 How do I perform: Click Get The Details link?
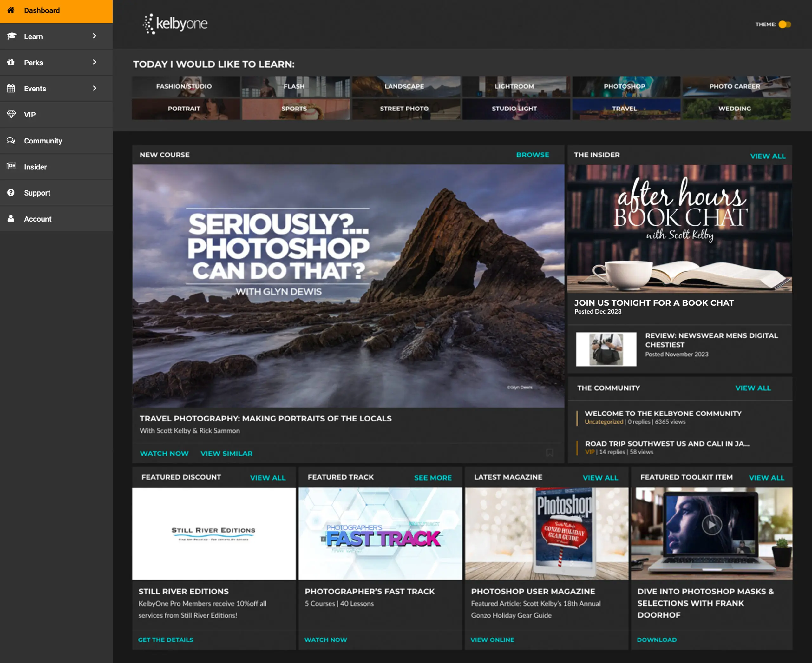tap(166, 640)
